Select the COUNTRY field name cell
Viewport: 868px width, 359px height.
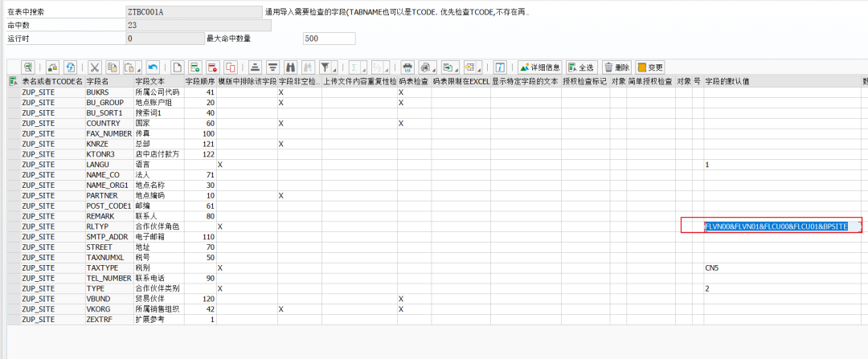point(109,123)
